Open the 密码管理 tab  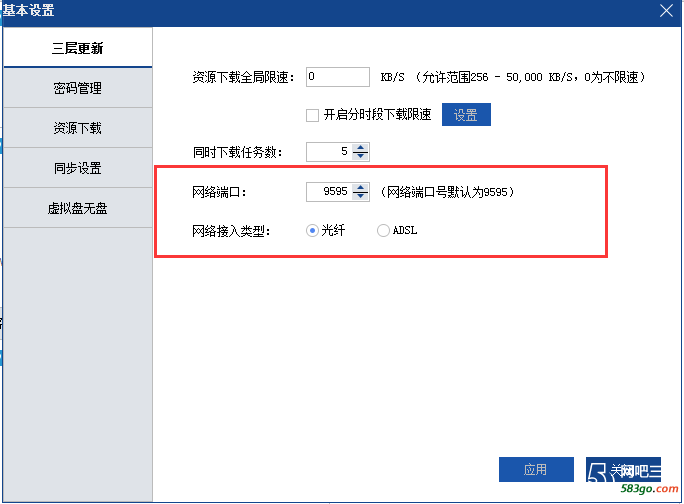[78, 88]
